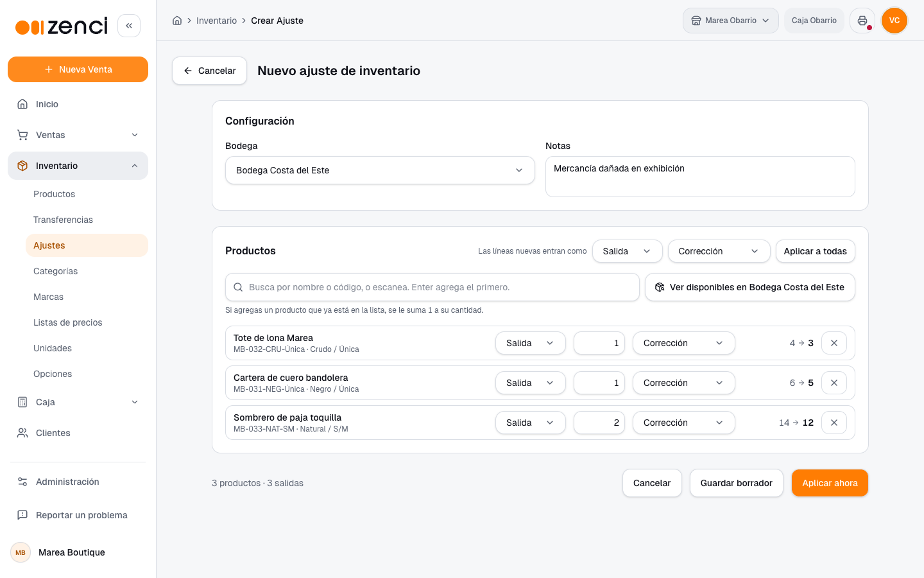
Task: Open default Corrección reason dropdown for new lines
Action: pos(719,251)
